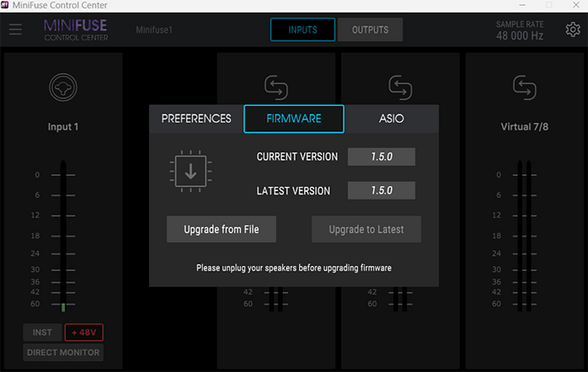Click the Input 1 level meter
Screen dimensions: 588x372
pyautogui.click(x=63, y=235)
